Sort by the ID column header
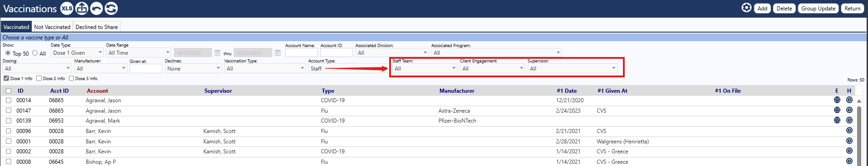The width and height of the screenshot is (868, 166). pyautogui.click(x=20, y=90)
